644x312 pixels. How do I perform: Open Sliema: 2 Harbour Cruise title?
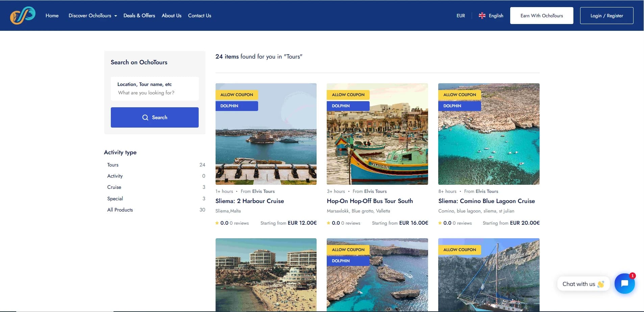(x=250, y=201)
